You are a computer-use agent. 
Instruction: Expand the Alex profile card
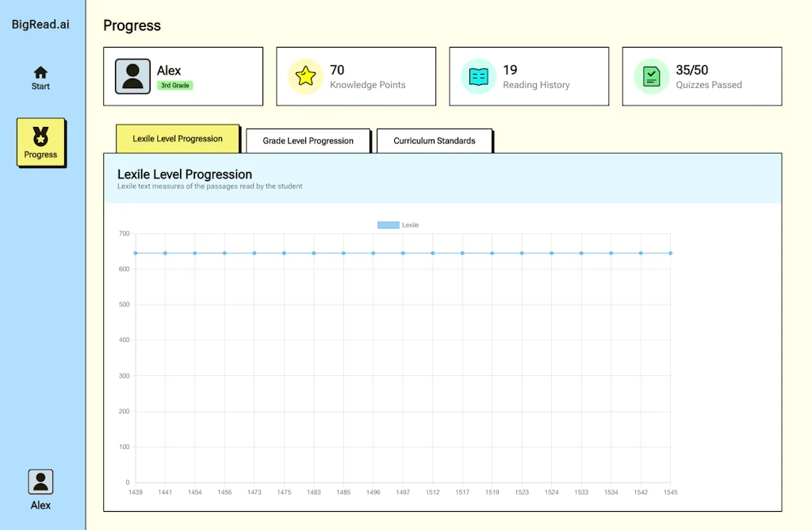point(183,75)
